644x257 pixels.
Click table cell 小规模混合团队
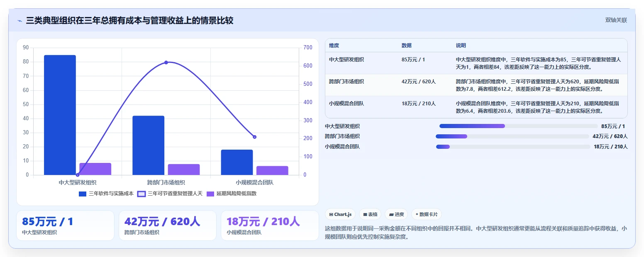(346, 104)
